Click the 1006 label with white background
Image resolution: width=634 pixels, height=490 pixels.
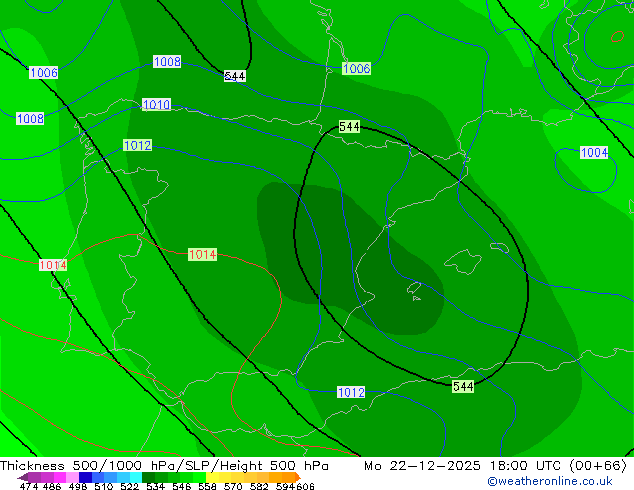[44, 73]
